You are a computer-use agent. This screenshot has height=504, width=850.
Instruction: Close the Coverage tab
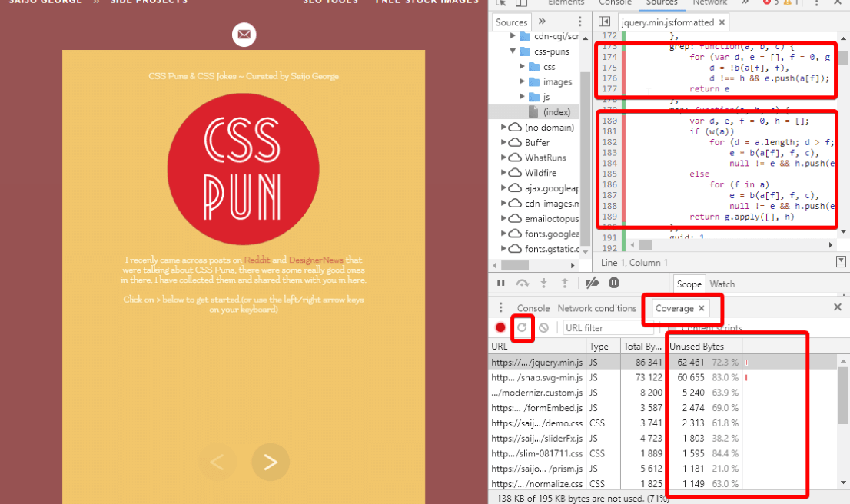(702, 308)
